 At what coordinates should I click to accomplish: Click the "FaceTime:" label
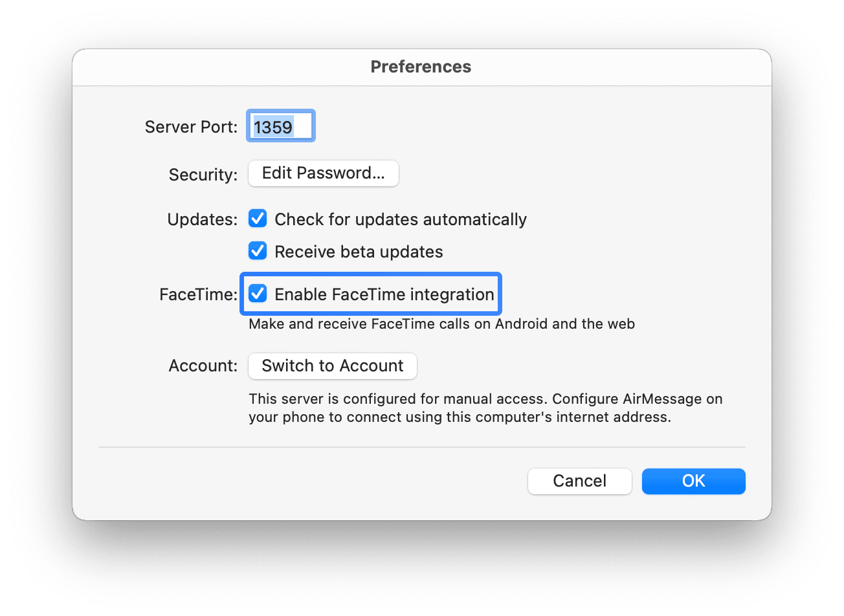pyautogui.click(x=199, y=295)
